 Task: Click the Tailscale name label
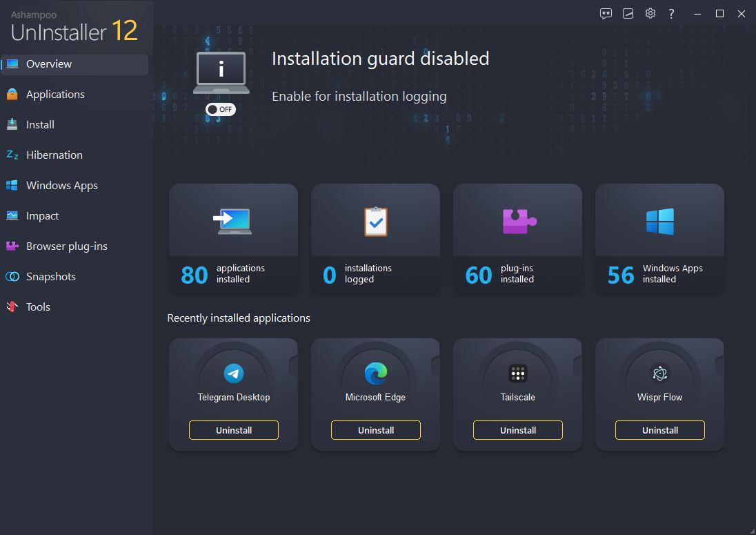pos(518,398)
